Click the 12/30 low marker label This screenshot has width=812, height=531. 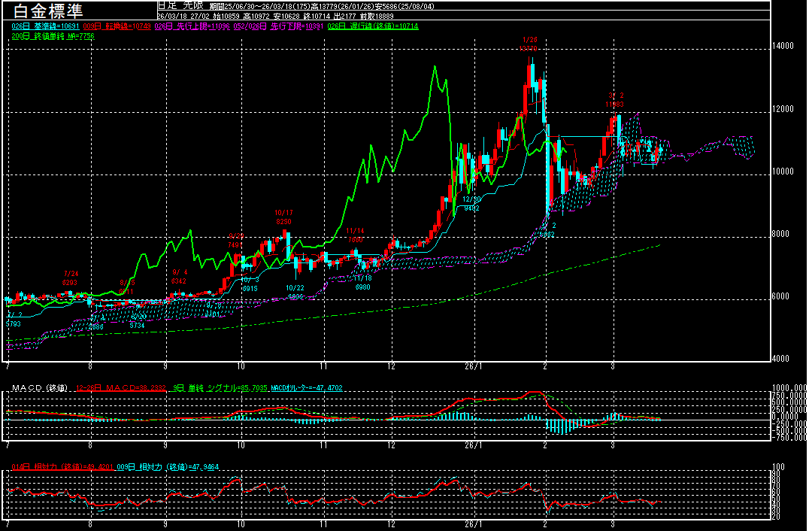pyautogui.click(x=471, y=203)
